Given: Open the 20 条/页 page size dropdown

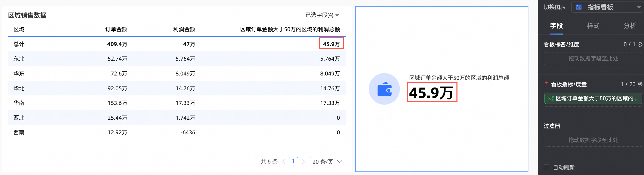Looking at the screenshot, I should [328, 162].
